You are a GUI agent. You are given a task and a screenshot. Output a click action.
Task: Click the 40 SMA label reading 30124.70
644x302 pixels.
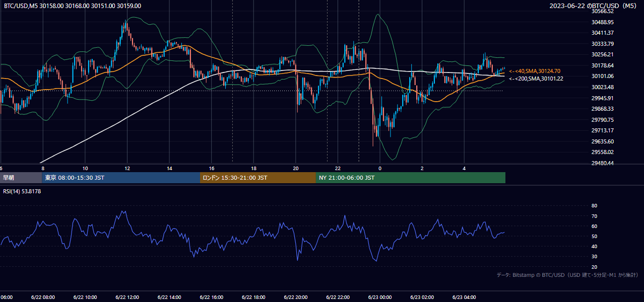coord(535,71)
